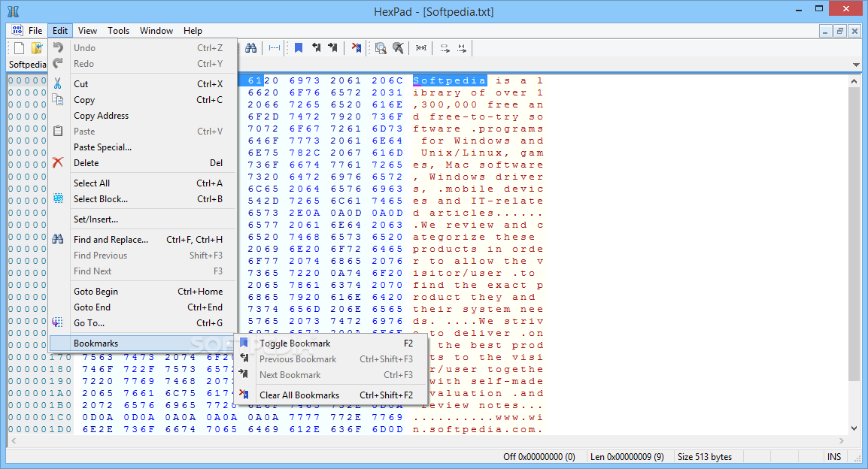Open the document tab list dropdown arrow

tap(856, 65)
